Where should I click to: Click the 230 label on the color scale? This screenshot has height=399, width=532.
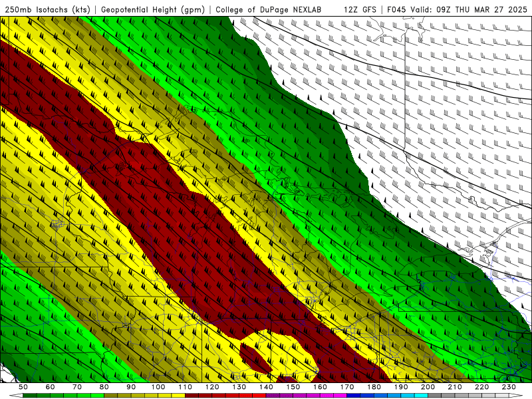(x=509, y=387)
